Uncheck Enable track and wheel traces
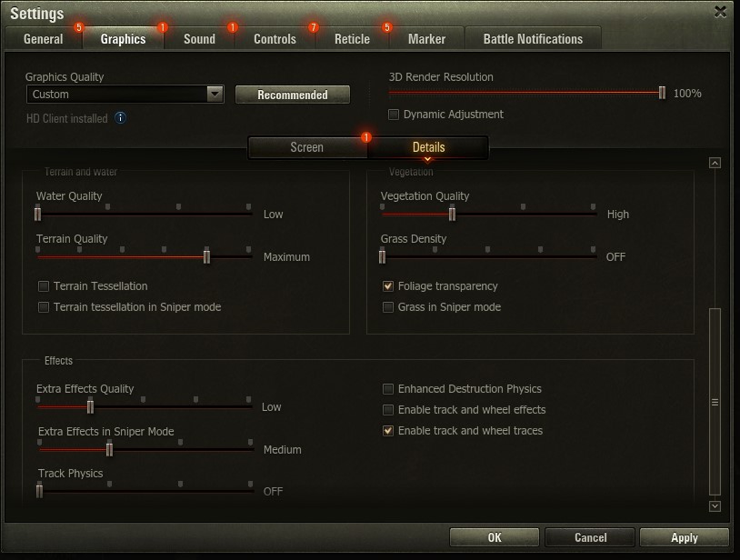This screenshot has width=740, height=560. [388, 431]
